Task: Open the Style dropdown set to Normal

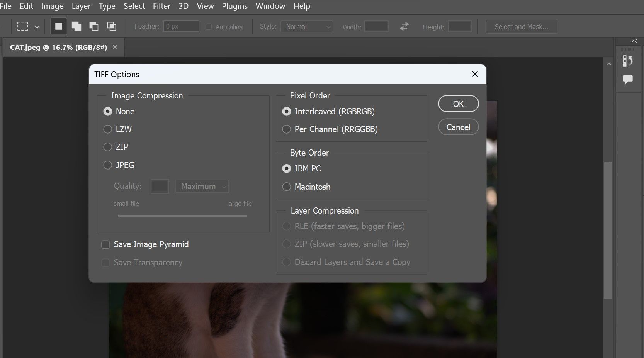Action: point(307,26)
